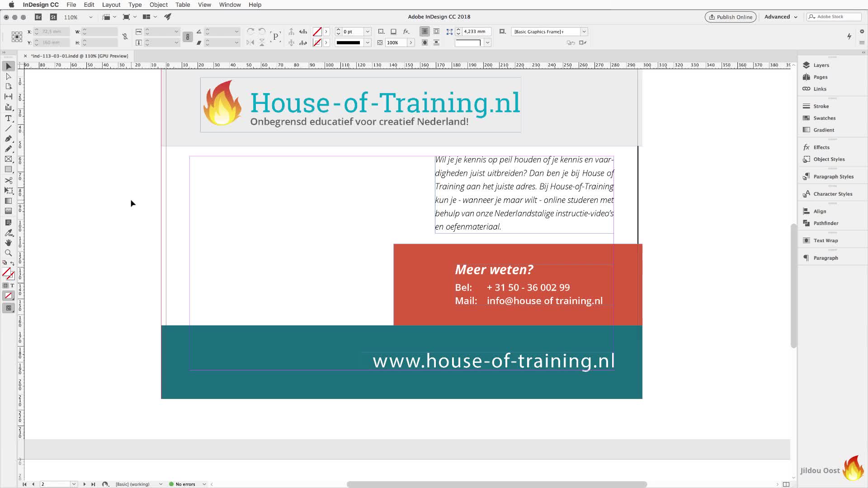The image size is (868, 488).
Task: Open the object style dropdown Basic Graphics Frame
Action: 584,32
